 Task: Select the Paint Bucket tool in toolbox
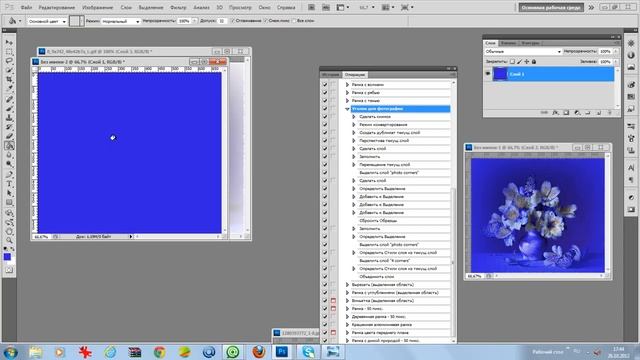9,146
